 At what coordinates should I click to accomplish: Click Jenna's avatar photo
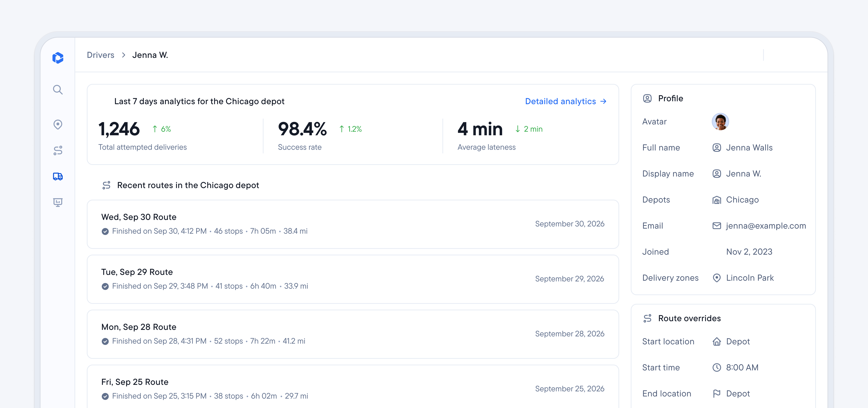click(x=720, y=122)
